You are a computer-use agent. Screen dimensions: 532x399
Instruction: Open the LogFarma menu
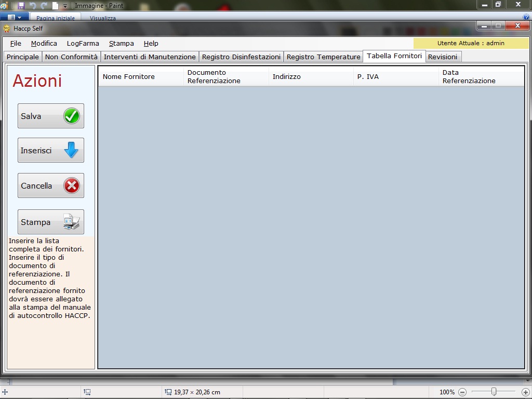[x=83, y=44]
